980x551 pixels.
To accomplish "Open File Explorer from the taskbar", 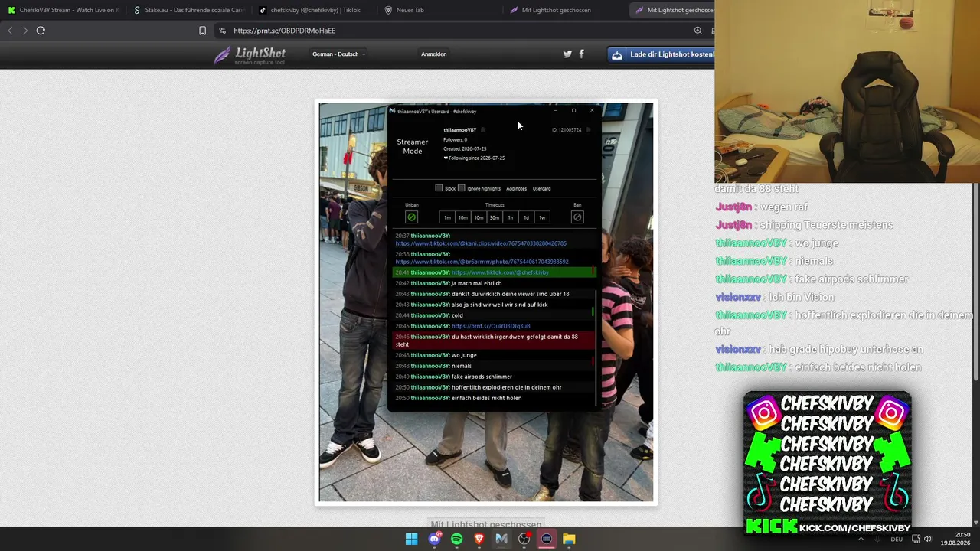I will click(x=569, y=539).
